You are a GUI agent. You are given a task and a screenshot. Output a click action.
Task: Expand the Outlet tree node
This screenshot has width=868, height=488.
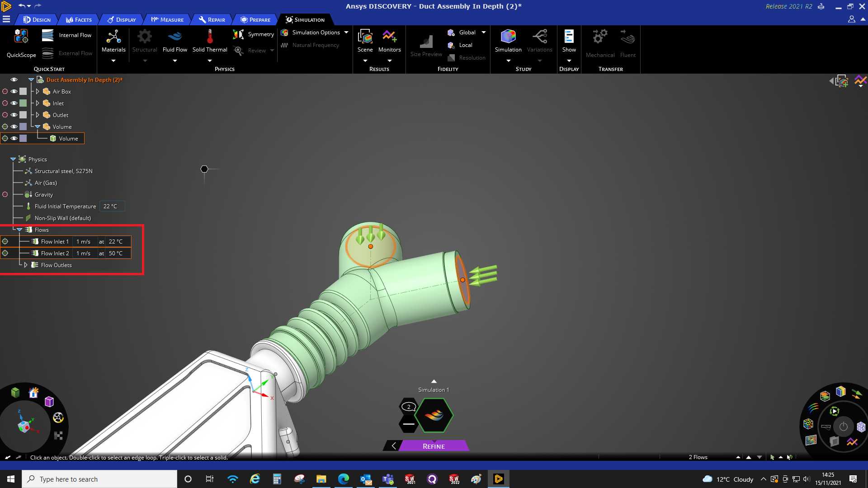[x=38, y=115]
